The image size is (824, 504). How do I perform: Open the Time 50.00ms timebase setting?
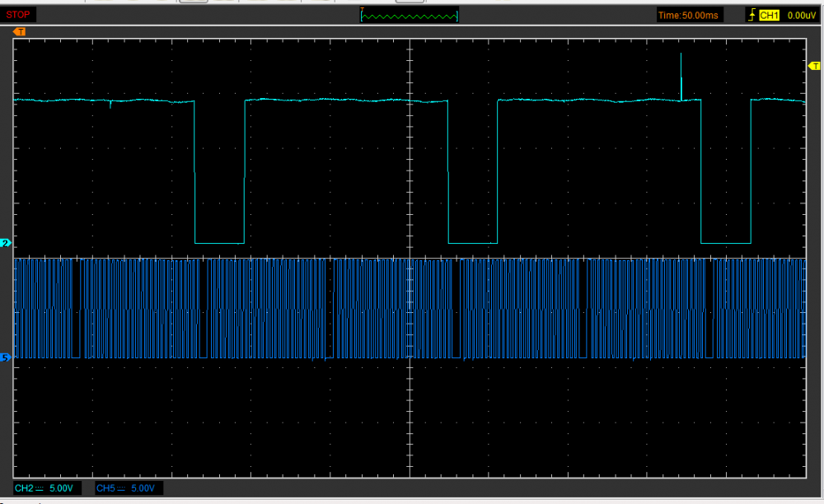[x=690, y=15]
